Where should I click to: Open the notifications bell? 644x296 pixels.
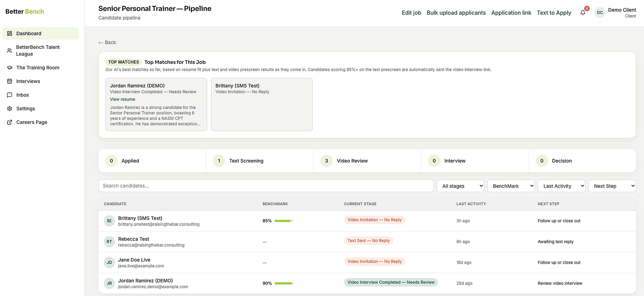[x=583, y=12]
